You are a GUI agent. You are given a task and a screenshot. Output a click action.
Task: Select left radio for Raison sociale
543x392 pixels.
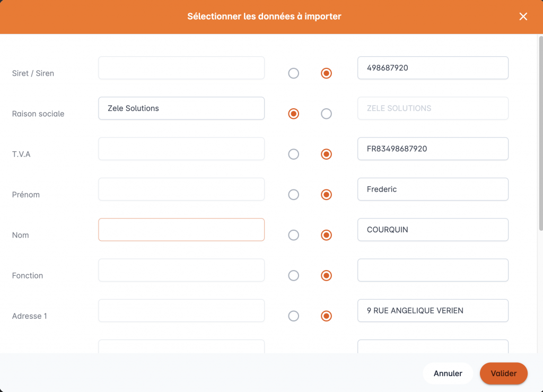293,114
